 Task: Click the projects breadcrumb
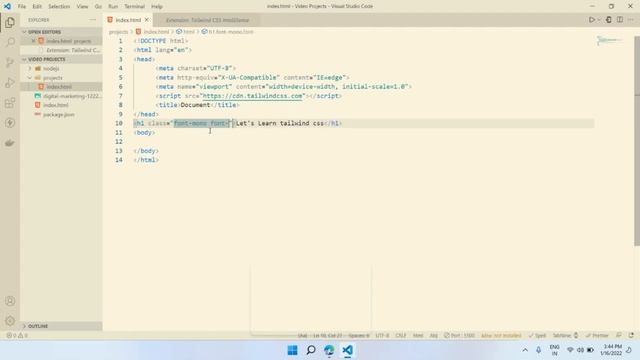click(118, 31)
